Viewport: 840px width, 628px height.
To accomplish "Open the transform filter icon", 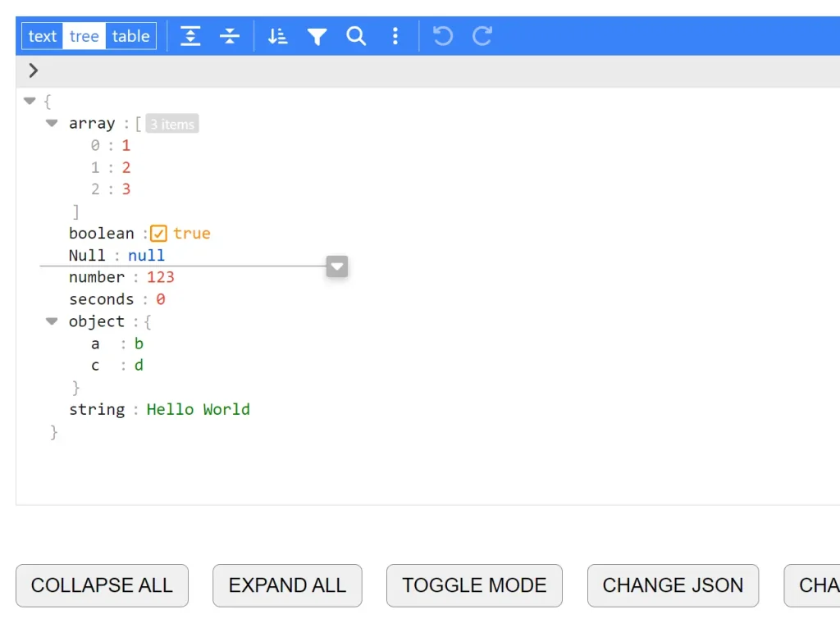I will (317, 35).
